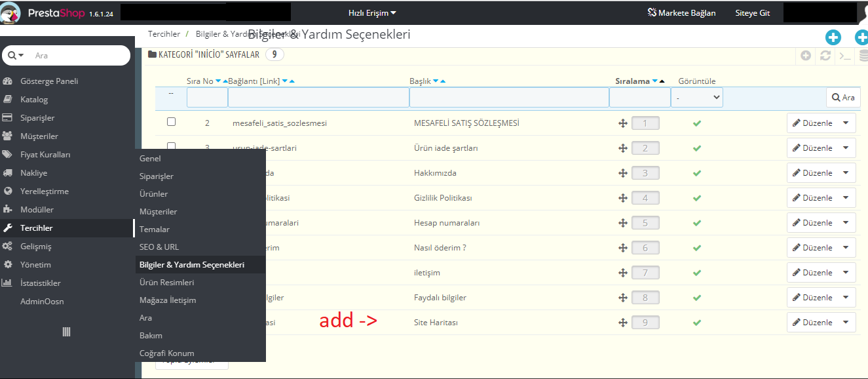
Task: Follow the Siteye Git link in the header
Action: tap(753, 13)
